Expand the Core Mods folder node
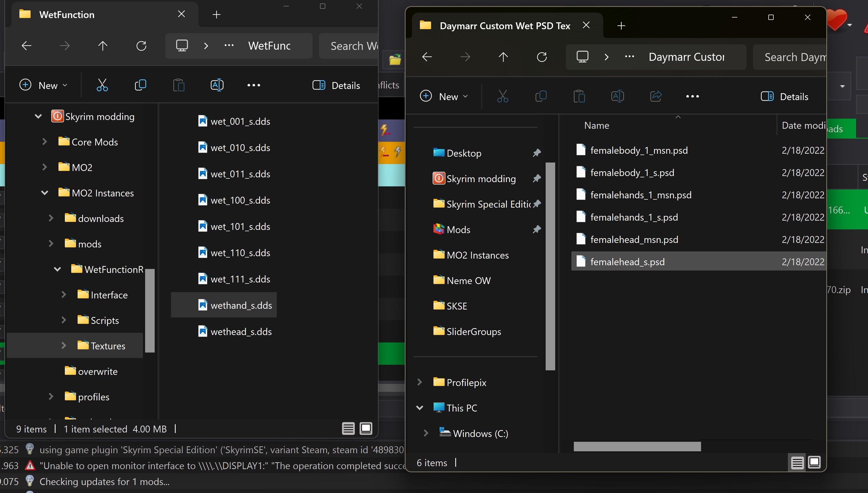 [x=44, y=142]
